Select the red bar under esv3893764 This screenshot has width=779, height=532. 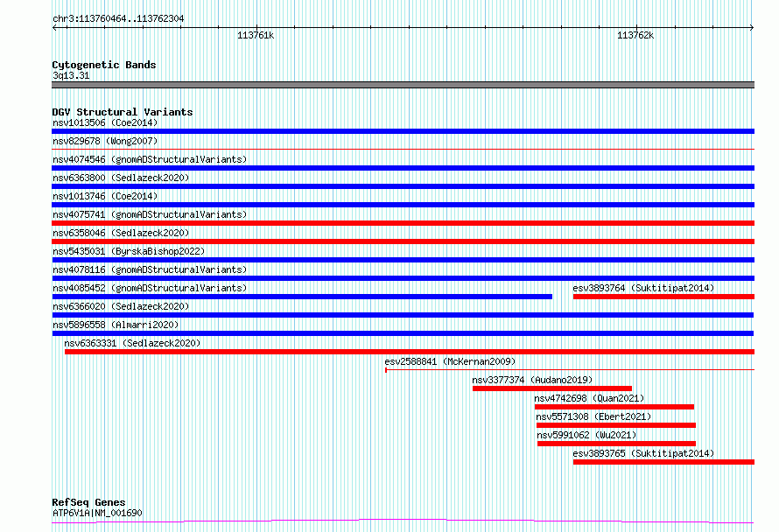(663, 297)
